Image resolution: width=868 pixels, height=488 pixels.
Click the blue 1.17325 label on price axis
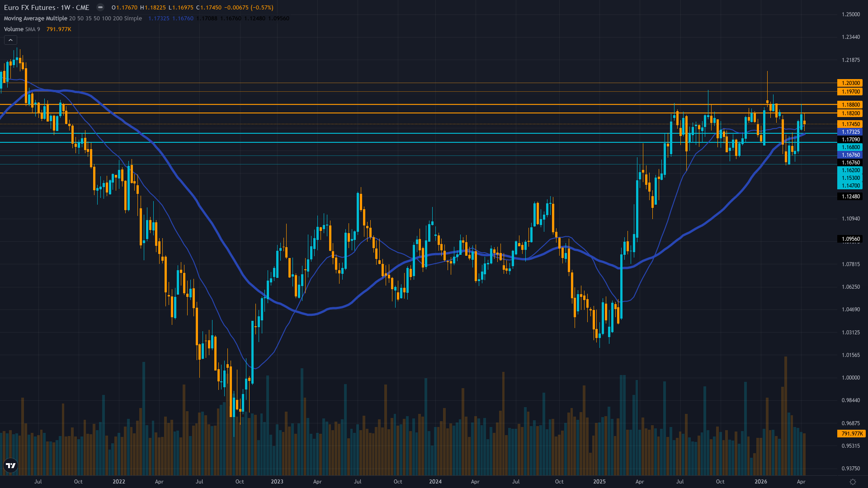point(850,132)
